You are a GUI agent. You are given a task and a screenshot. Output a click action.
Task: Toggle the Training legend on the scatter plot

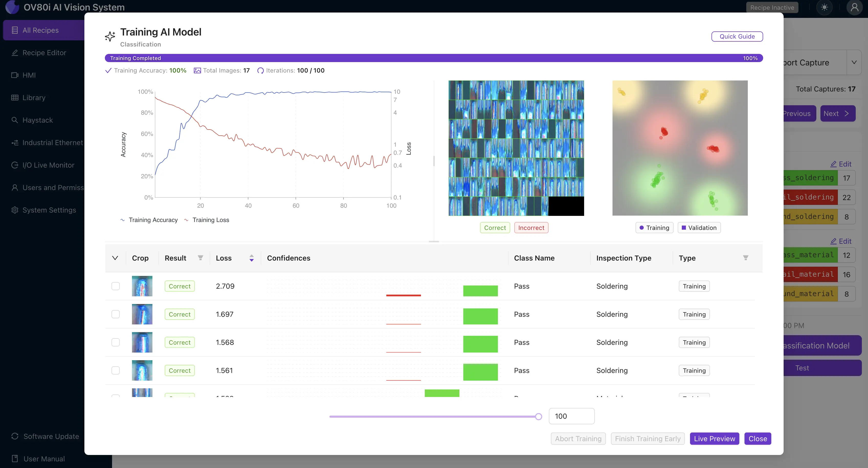(654, 228)
